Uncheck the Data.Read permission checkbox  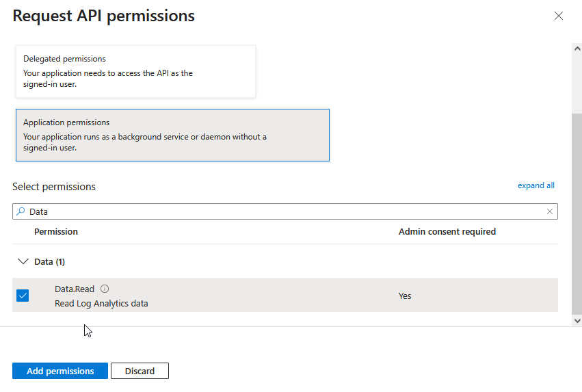(x=23, y=296)
